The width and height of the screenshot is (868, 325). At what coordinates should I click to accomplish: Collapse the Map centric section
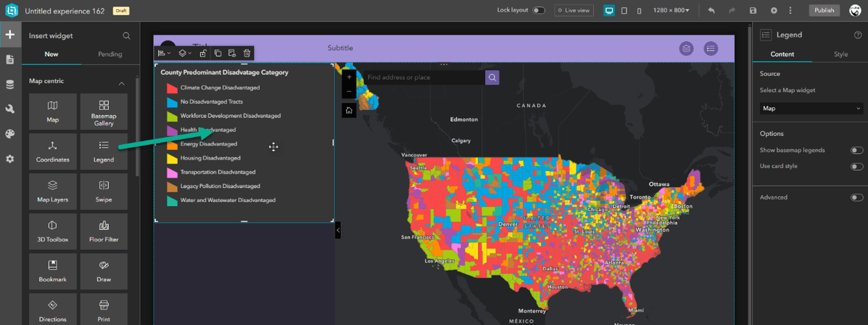(121, 83)
